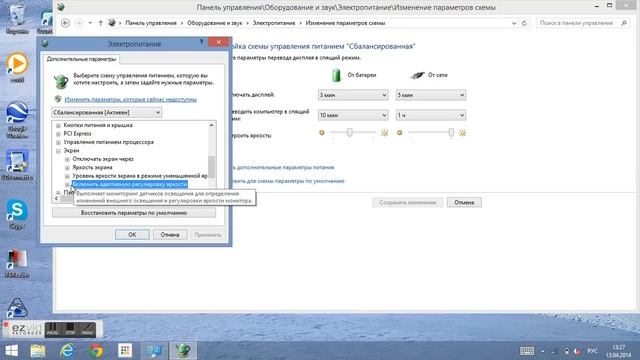Open the Skype desktop shortcut

click(x=17, y=214)
